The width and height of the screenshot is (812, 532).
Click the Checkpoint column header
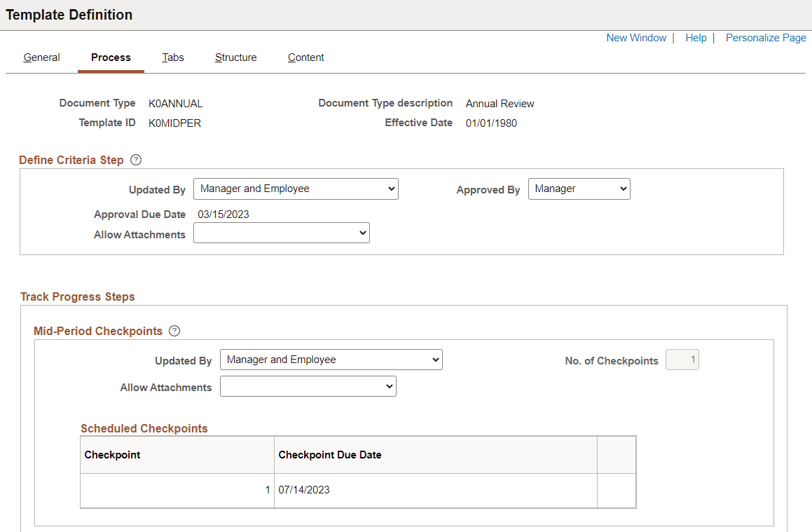112,455
